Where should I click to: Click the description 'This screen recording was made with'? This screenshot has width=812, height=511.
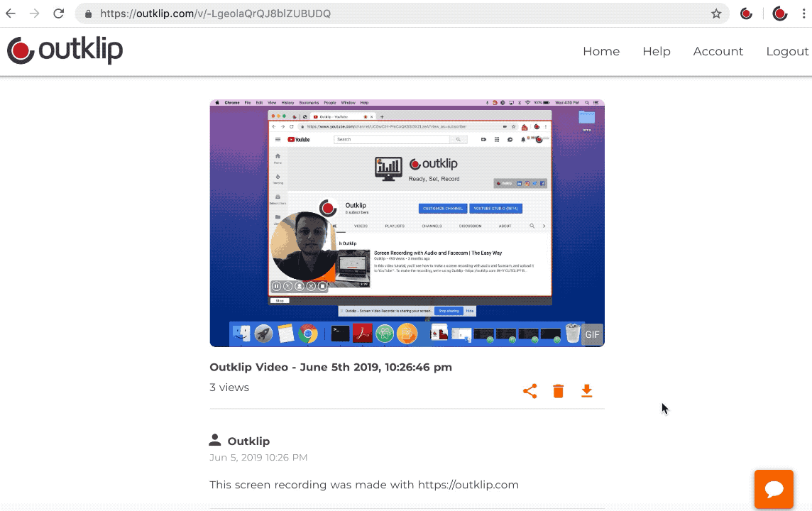[312, 485]
